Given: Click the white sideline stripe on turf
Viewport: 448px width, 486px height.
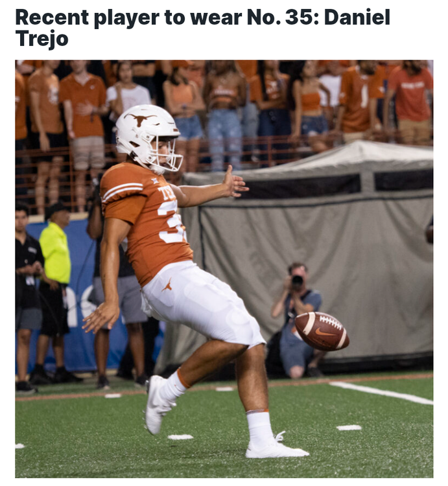Looking at the screenshot, I should click(381, 393).
